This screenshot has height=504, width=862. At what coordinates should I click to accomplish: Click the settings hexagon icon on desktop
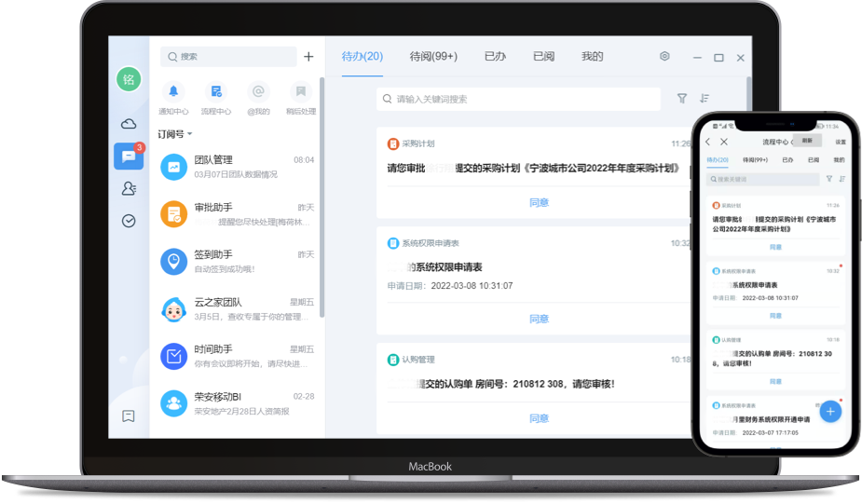coord(664,56)
